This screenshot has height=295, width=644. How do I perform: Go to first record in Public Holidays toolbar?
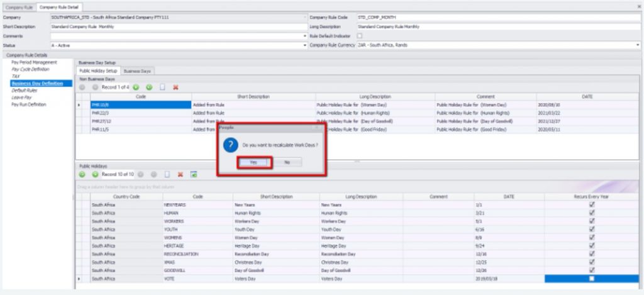[x=82, y=175]
